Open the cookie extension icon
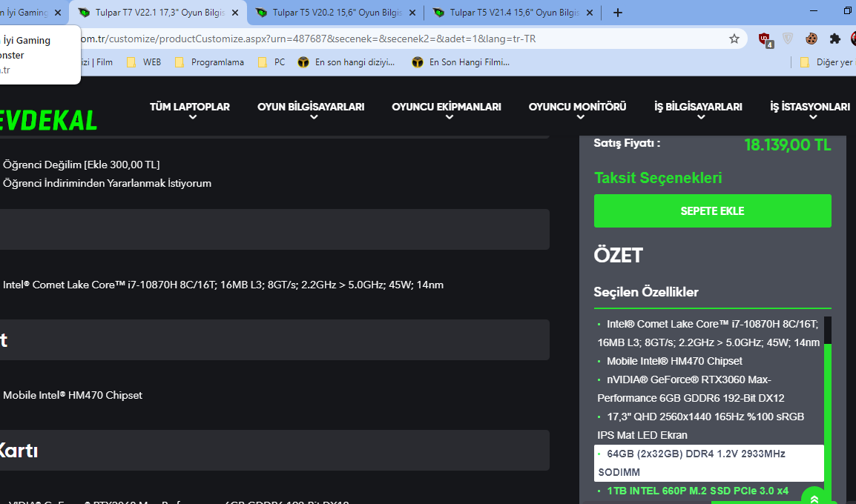This screenshot has width=856, height=504. [x=811, y=39]
